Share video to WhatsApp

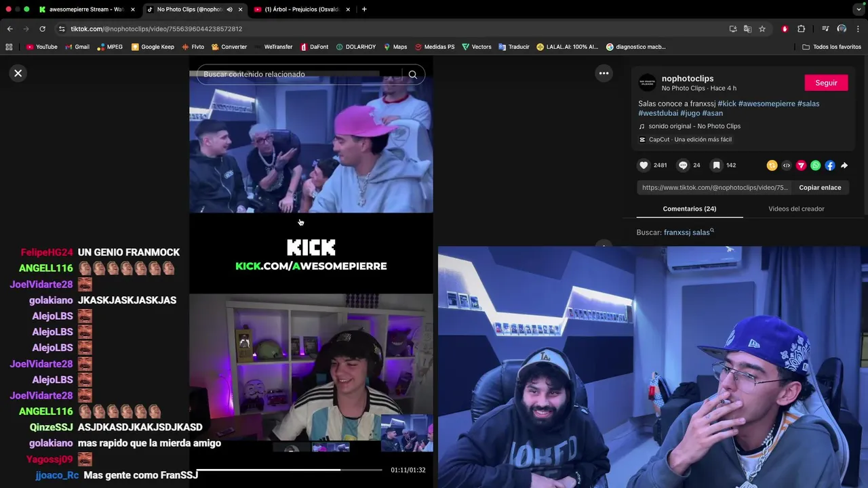coord(815,165)
